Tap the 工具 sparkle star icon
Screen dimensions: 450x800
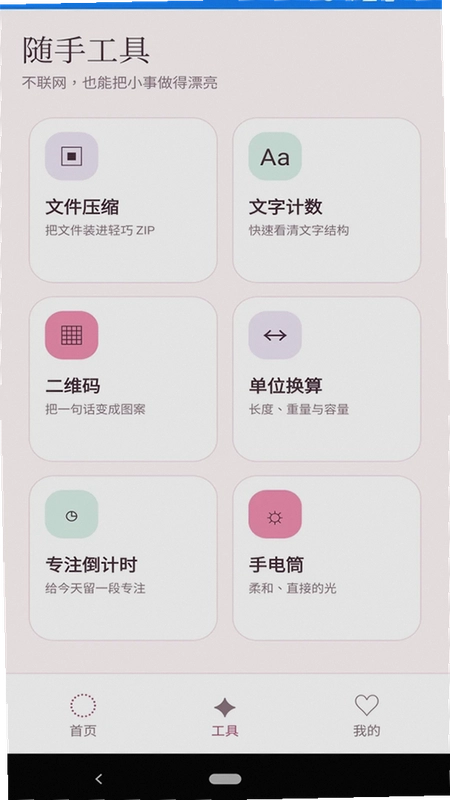tap(224, 708)
